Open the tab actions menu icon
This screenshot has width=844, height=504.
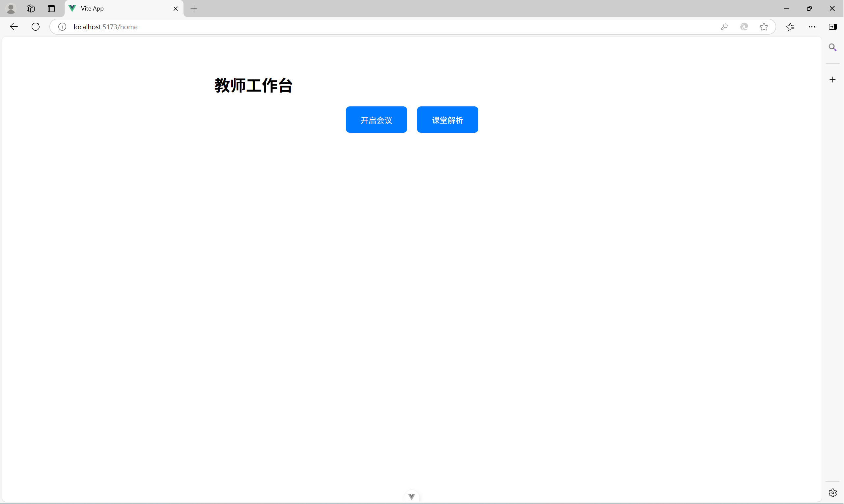pos(51,9)
